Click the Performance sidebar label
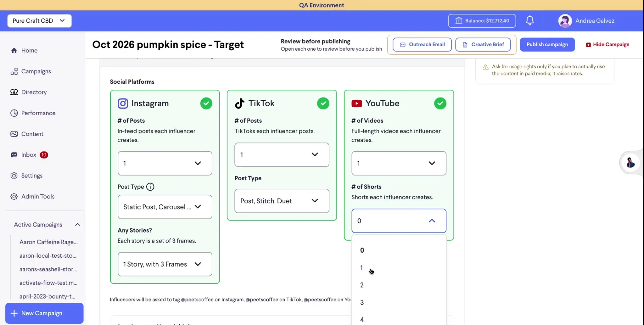The width and height of the screenshot is (644, 325). [x=39, y=113]
